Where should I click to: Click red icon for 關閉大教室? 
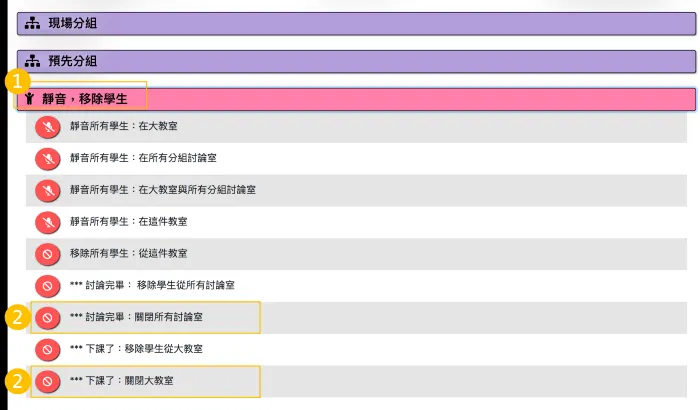click(47, 382)
